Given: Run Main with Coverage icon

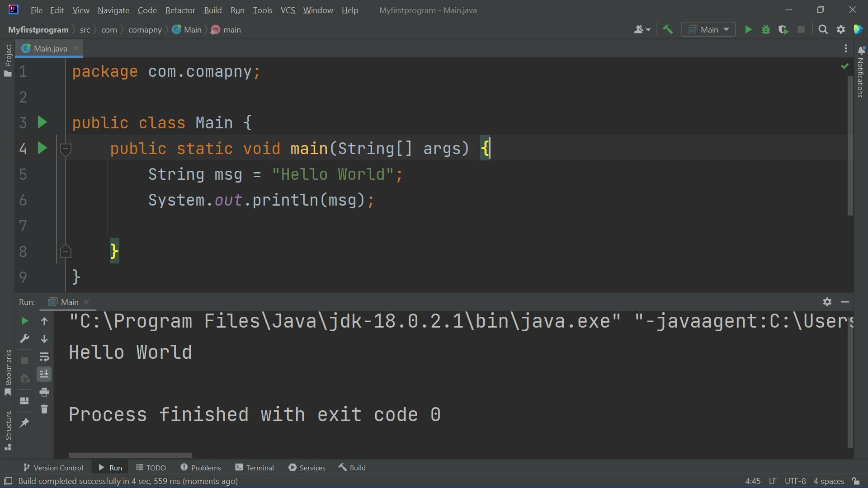Looking at the screenshot, I should (x=783, y=29).
